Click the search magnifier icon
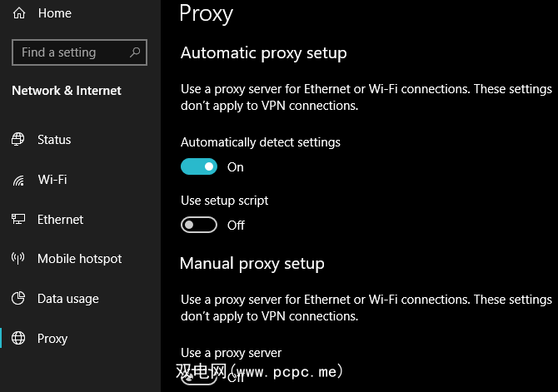Image resolution: width=558 pixels, height=392 pixels. 136,52
